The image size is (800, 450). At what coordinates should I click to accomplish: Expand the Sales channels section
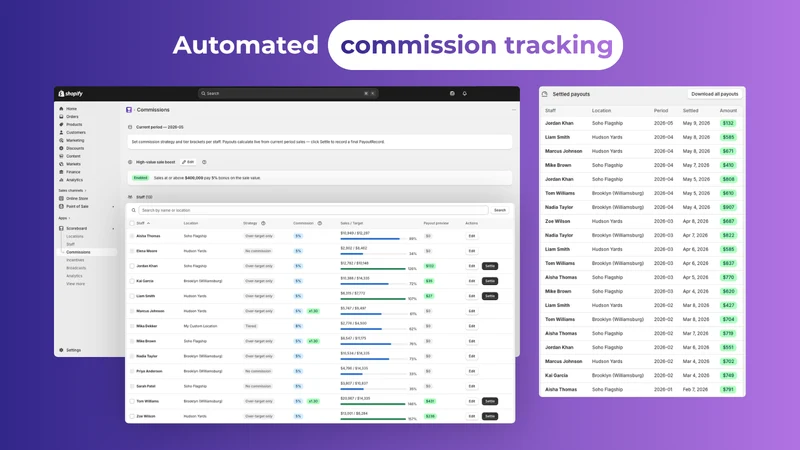tap(72, 190)
